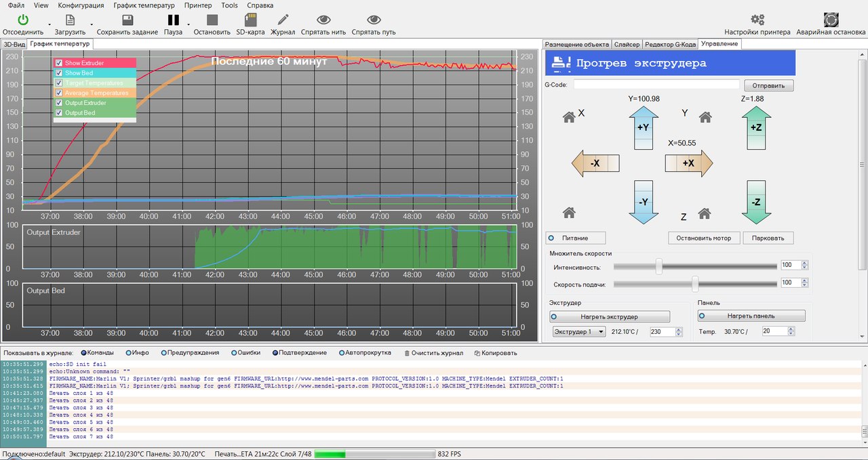Expand the Disconnect button dropdown arrow
The height and width of the screenshot is (460, 868).
tap(50, 25)
